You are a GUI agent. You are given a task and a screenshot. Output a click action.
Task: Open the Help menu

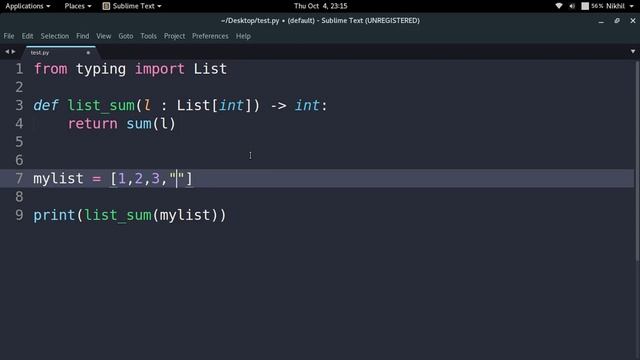(243, 36)
